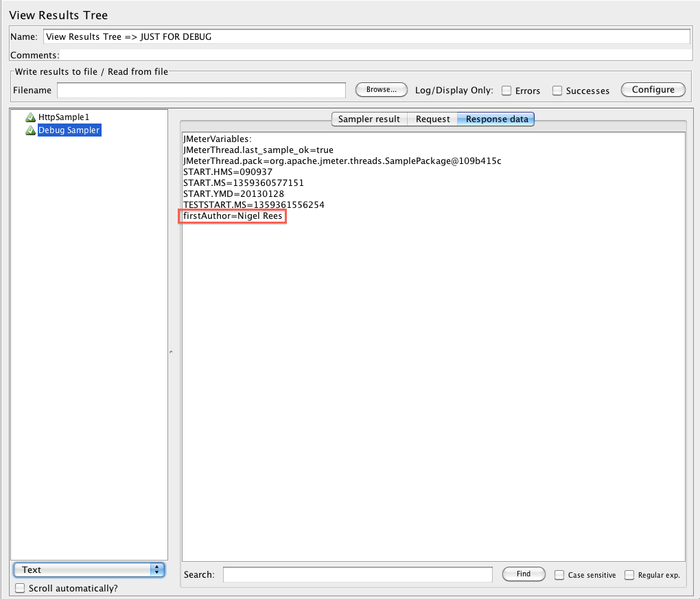Click the Filename input field
Viewport: 700px width, 599px height.
(x=201, y=91)
